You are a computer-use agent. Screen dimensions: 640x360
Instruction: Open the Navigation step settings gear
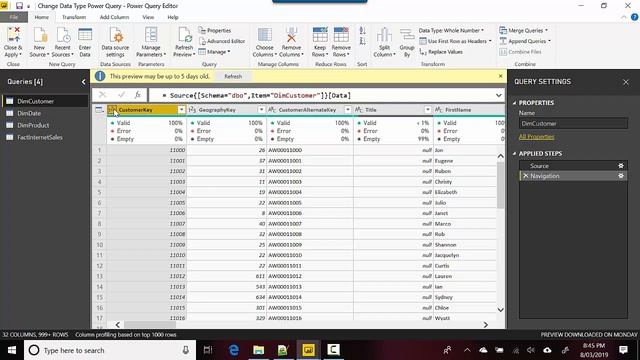621,176
